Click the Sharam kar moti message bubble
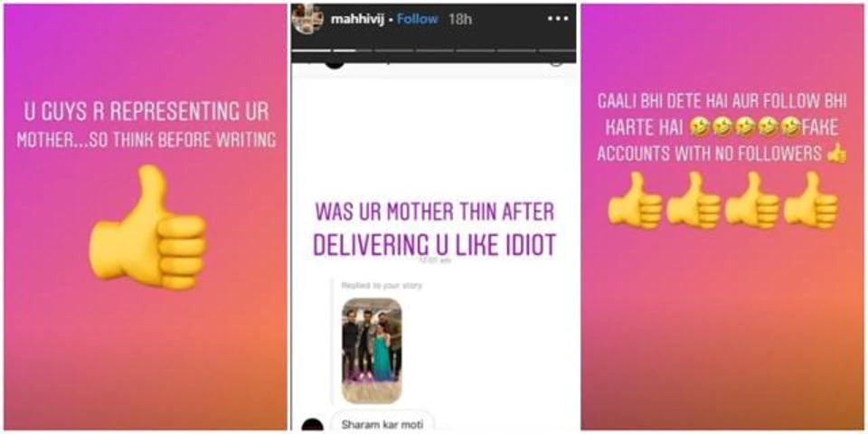 (382, 422)
